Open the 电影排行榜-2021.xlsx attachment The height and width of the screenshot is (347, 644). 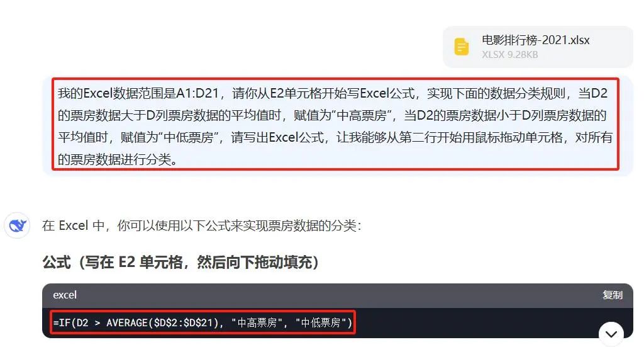click(x=536, y=40)
